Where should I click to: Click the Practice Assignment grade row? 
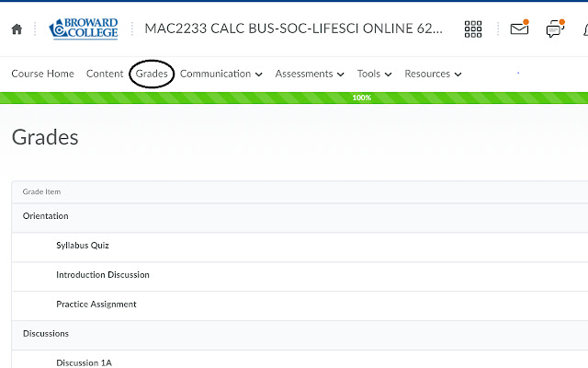pos(96,305)
